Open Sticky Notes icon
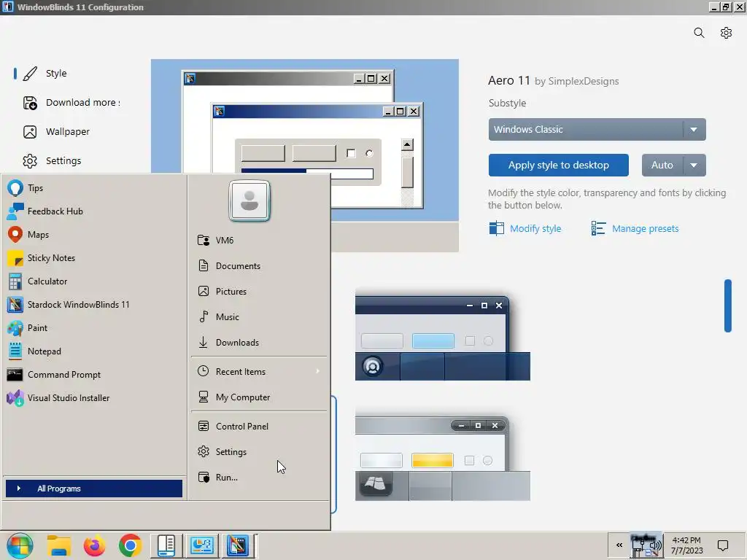 [15, 258]
